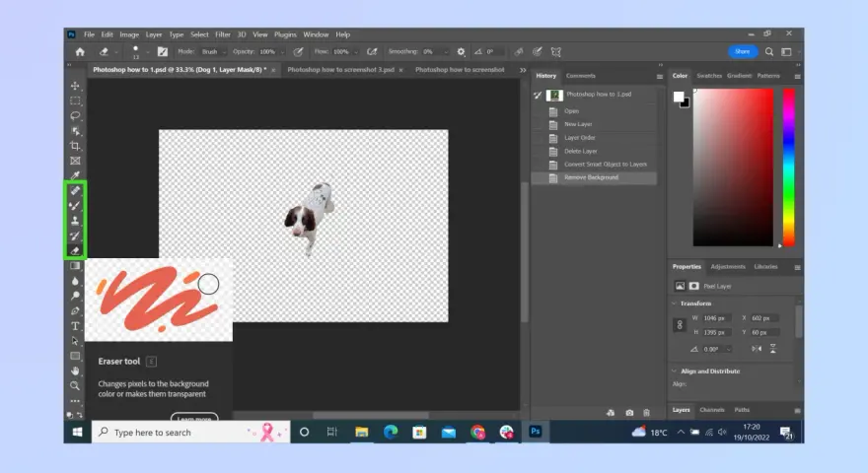Switch to the Channels tab

click(x=712, y=410)
